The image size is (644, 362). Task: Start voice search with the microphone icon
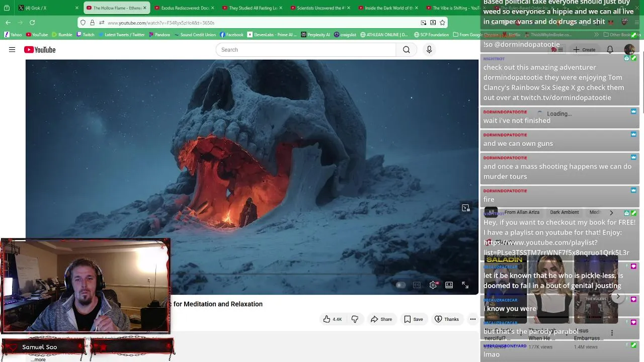coord(429,50)
